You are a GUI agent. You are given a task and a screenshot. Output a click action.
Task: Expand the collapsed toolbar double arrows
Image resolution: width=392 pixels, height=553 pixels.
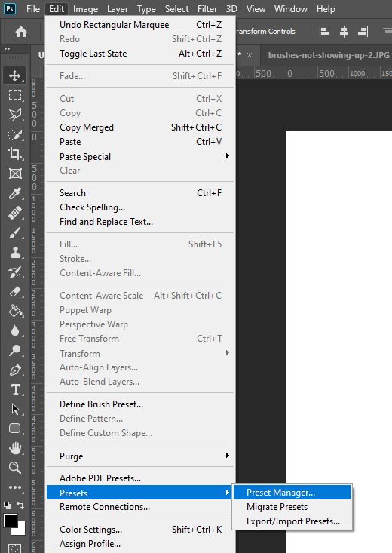tap(7, 49)
